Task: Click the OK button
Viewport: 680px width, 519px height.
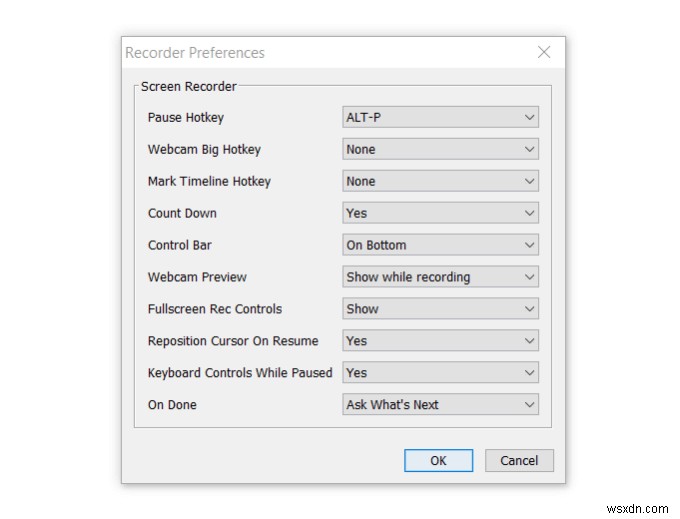Action: (438, 461)
